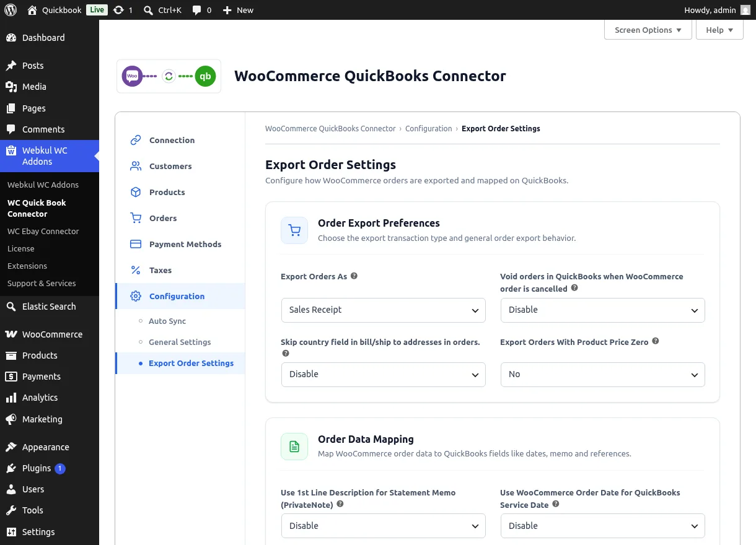This screenshot has height=545, width=756.
Task: Click help icon next to Export Orders As
Action: coord(354,276)
